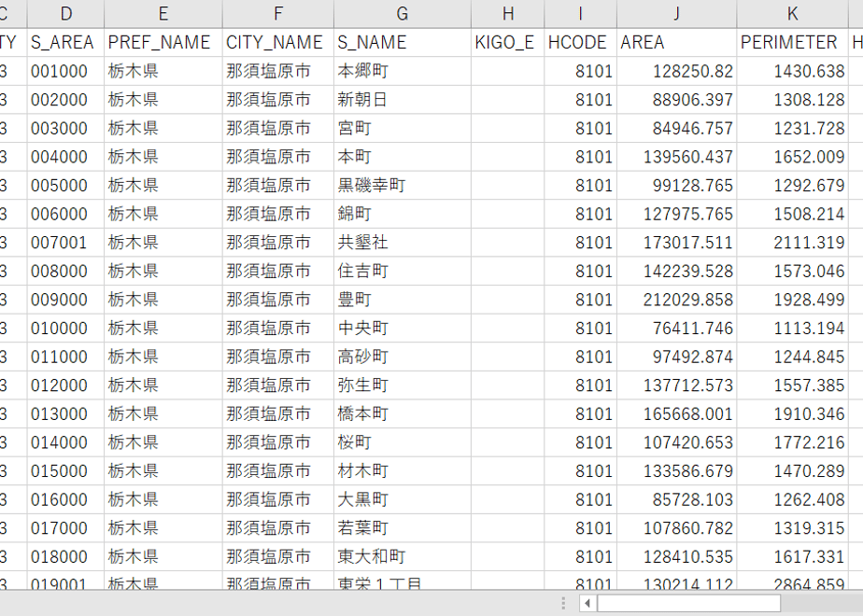Select AREA value 76411.746
This screenshot has width=863, height=616.
pyautogui.click(x=676, y=329)
